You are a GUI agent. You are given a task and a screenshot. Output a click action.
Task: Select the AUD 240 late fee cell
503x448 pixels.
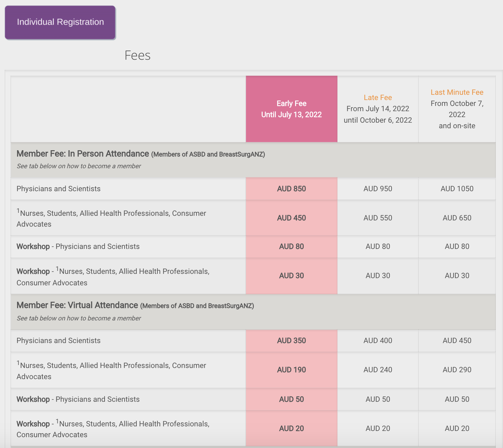(x=377, y=370)
